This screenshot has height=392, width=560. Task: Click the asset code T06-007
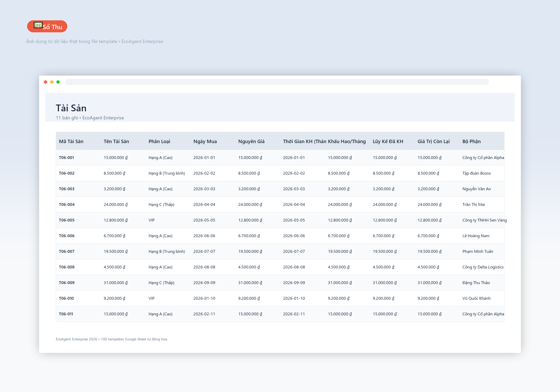click(x=67, y=252)
